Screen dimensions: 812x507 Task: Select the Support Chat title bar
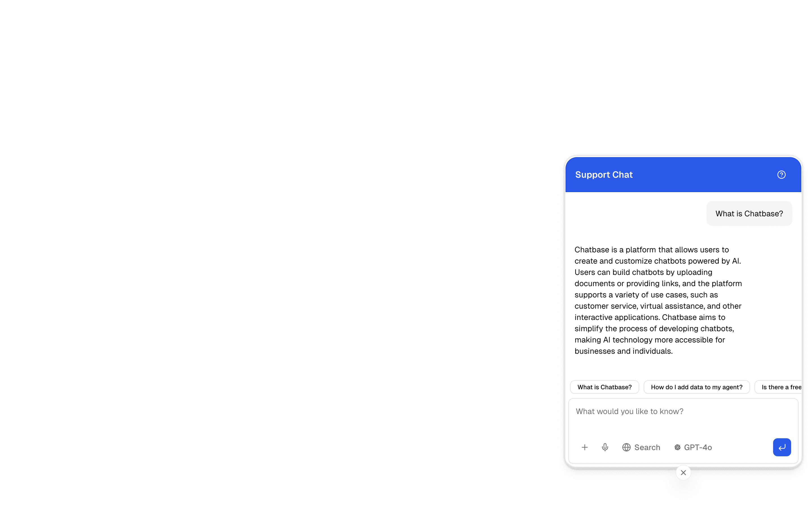[604, 174]
